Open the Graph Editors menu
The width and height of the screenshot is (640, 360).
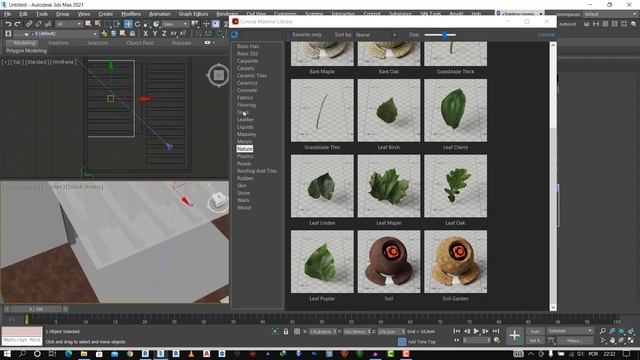click(193, 14)
